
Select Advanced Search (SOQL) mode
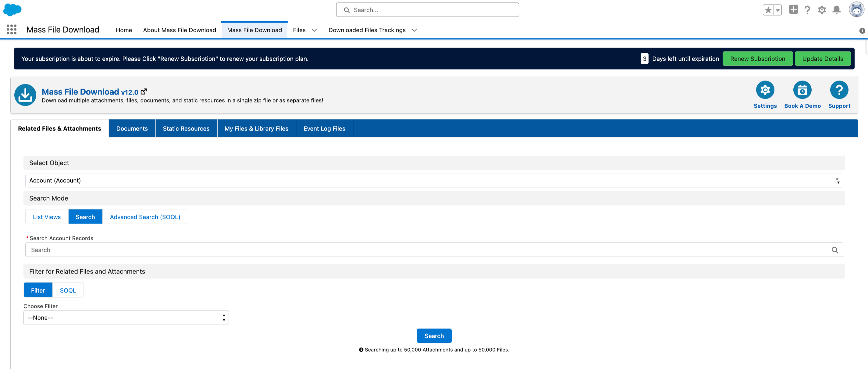point(145,217)
